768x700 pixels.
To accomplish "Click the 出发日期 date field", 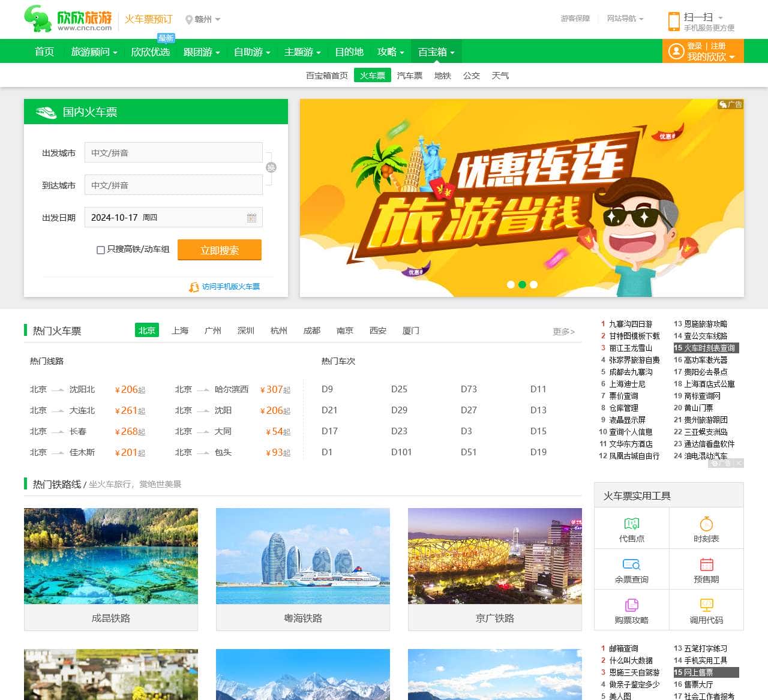I will pos(173,218).
